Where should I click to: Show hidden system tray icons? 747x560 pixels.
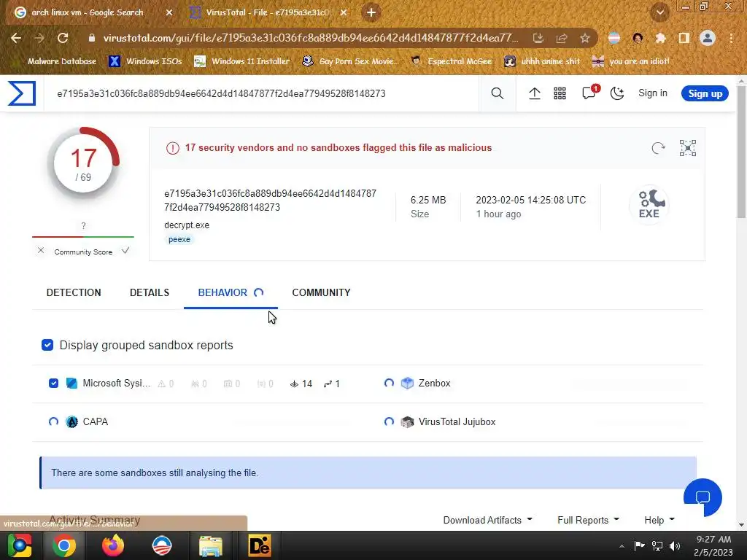click(622, 546)
